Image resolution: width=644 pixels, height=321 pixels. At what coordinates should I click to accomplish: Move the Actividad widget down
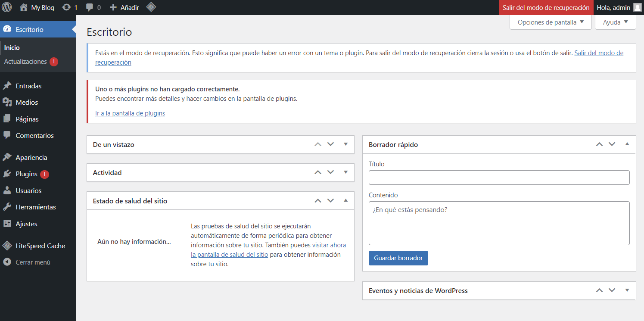click(330, 172)
